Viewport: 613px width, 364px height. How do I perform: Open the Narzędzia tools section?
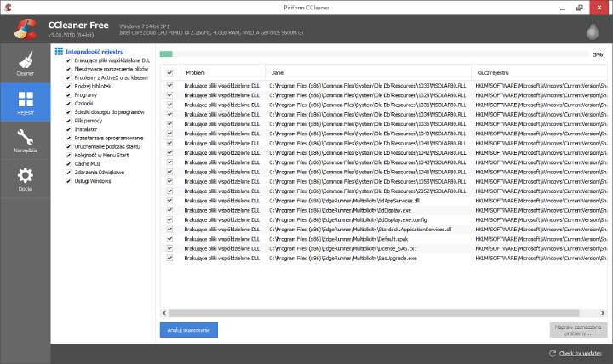pyautogui.click(x=25, y=140)
